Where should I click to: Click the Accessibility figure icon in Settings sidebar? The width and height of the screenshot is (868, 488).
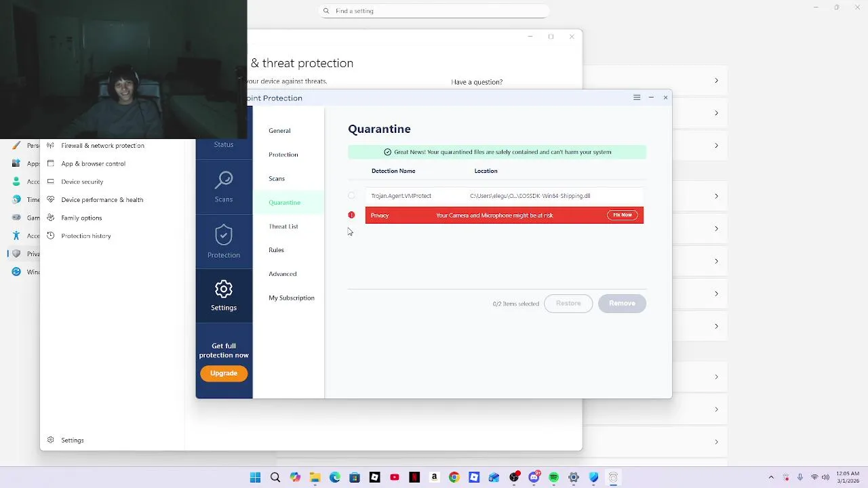[16, 235]
